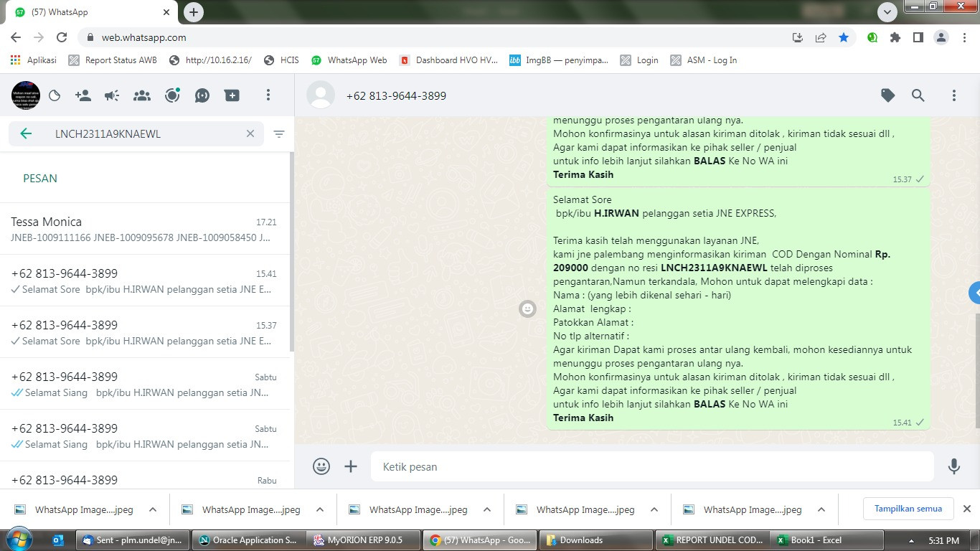
Task: Open the ASM - Log In bookmark
Action: click(x=704, y=60)
